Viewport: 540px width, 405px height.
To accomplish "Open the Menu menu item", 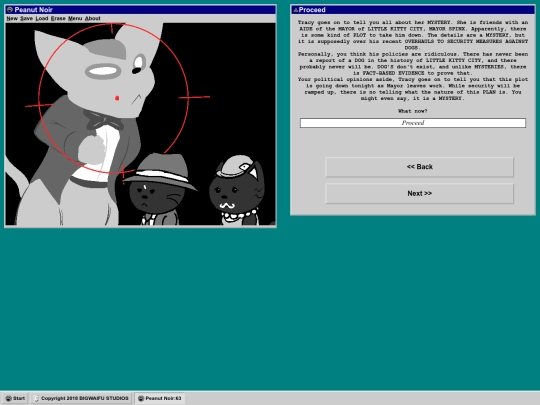I will point(75,18).
